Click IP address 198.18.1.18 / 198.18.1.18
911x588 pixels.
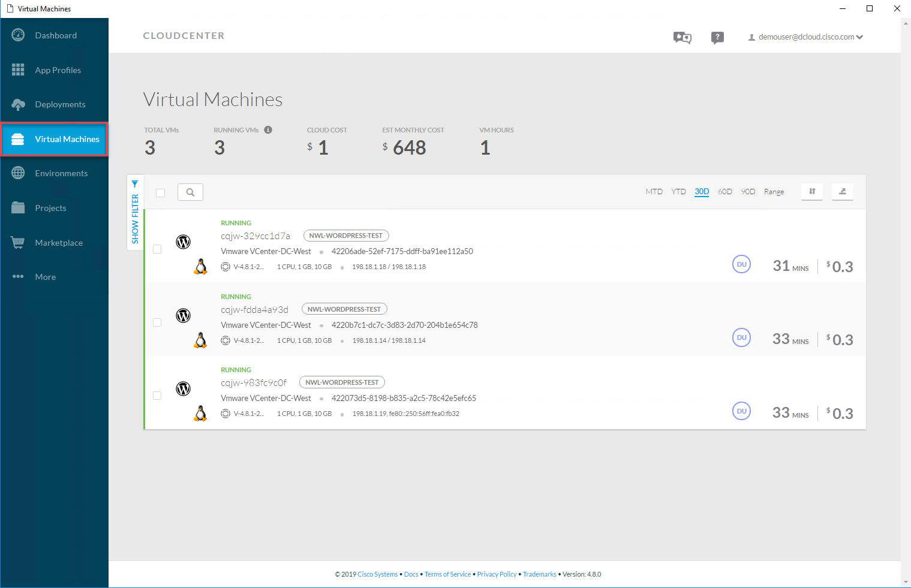pos(389,267)
